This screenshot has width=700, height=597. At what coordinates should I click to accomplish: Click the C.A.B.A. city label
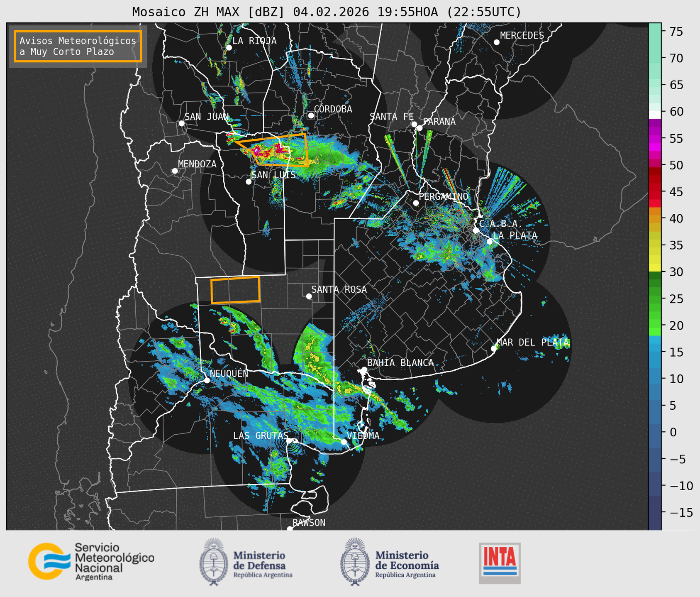tap(501, 224)
